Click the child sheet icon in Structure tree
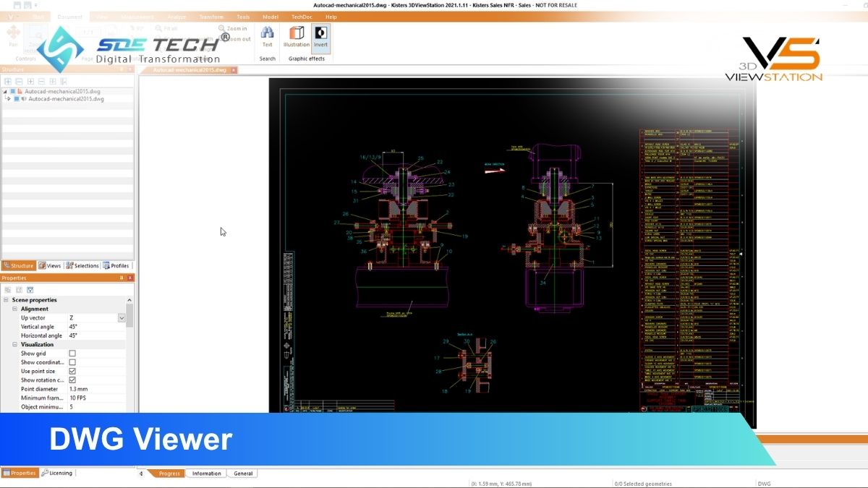Viewport: 868px width, 488px height. click(x=24, y=99)
